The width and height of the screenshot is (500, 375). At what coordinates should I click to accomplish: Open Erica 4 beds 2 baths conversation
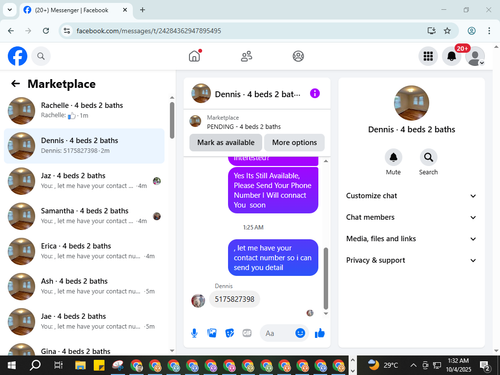84,251
